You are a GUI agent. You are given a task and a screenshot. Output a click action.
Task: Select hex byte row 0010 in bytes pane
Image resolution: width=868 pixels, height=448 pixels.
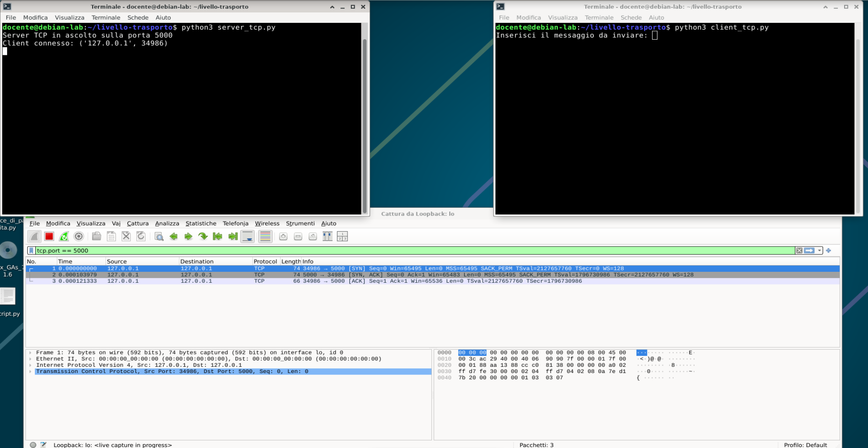566,359
